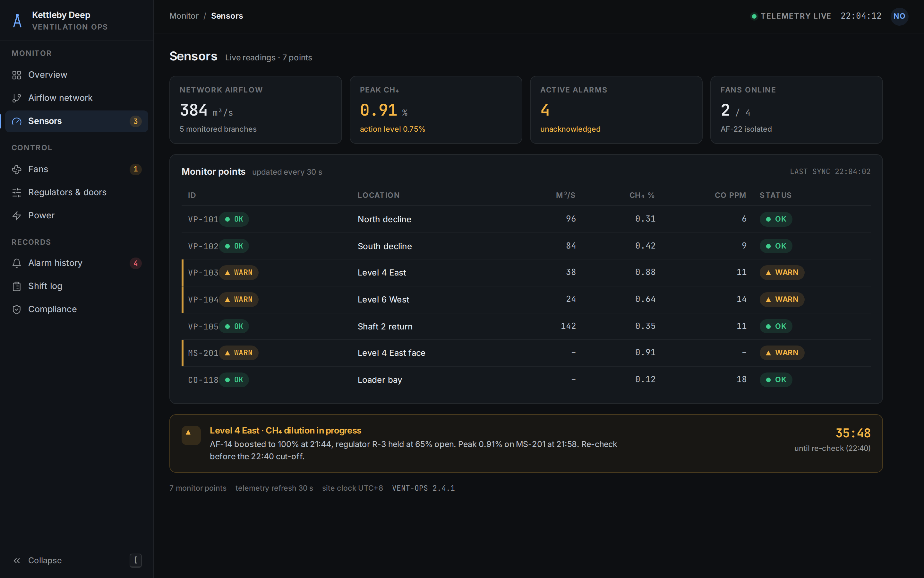
Task: Click the Shift log clipboard icon
Action: click(16, 286)
